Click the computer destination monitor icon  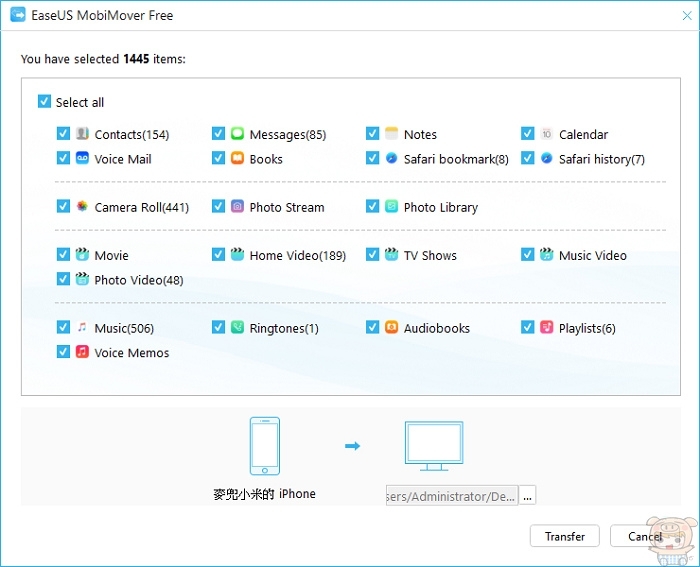[x=433, y=446]
